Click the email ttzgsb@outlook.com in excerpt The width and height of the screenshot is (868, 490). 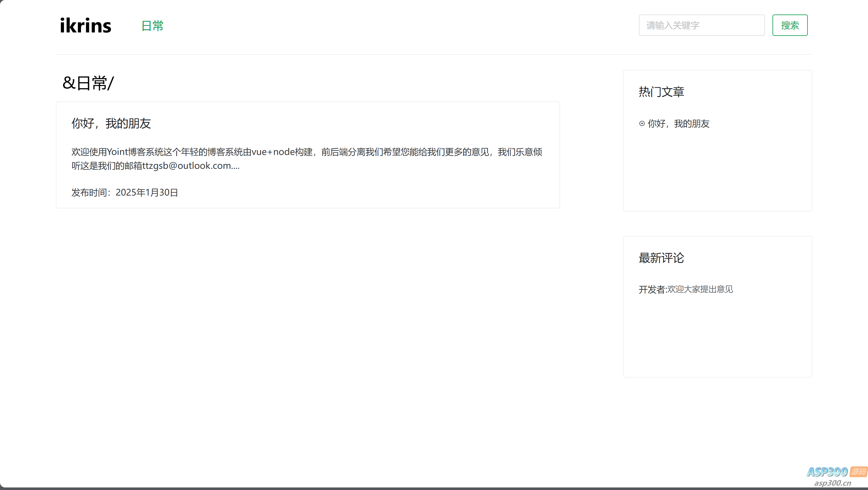(187, 166)
